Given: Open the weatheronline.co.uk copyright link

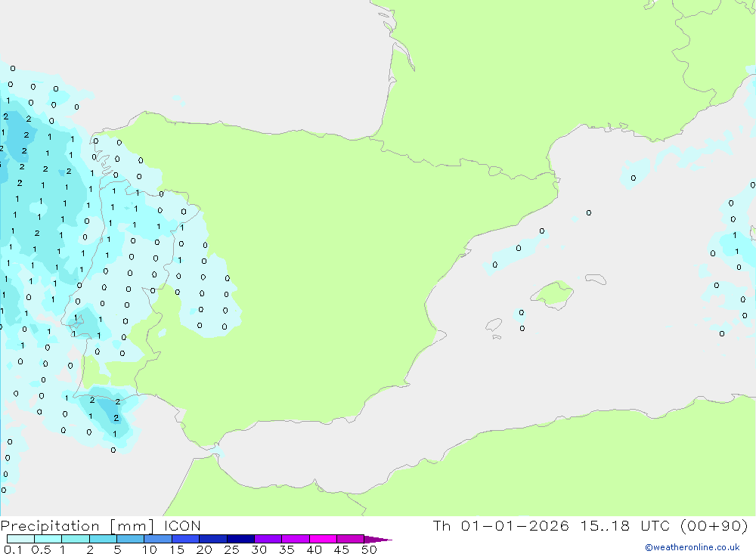Looking at the screenshot, I should 692,547.
